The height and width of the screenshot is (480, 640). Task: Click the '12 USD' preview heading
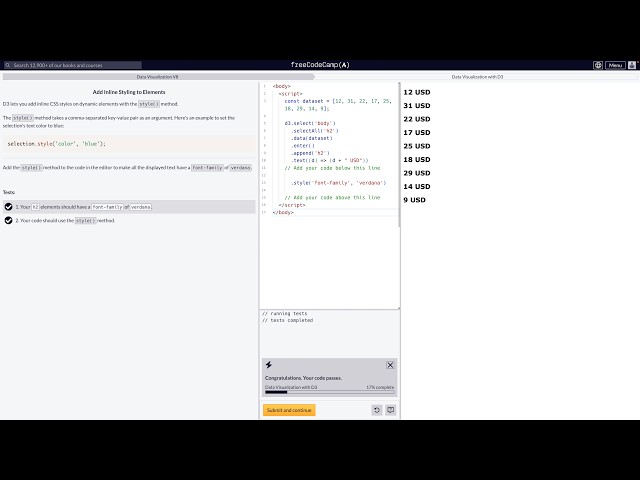coord(417,92)
